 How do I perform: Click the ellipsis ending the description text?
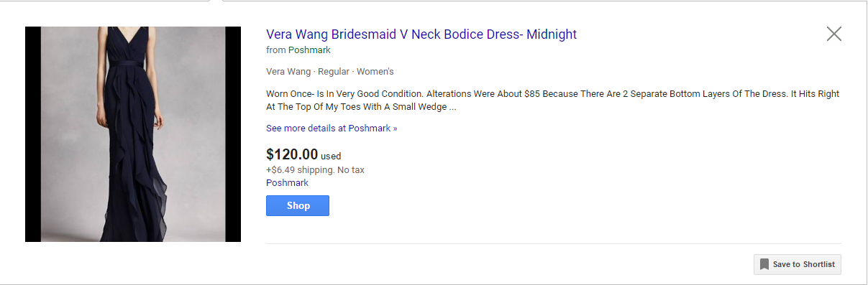[453, 108]
